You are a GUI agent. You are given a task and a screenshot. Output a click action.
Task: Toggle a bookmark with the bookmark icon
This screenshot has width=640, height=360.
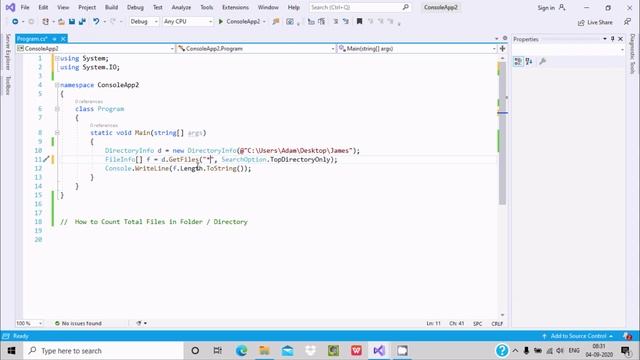click(359, 22)
